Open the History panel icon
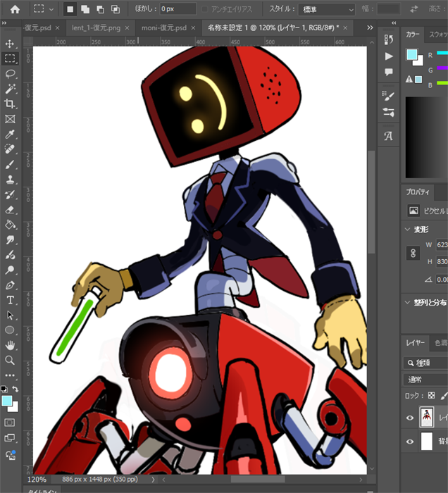This screenshot has width=448, height=493. tap(389, 39)
